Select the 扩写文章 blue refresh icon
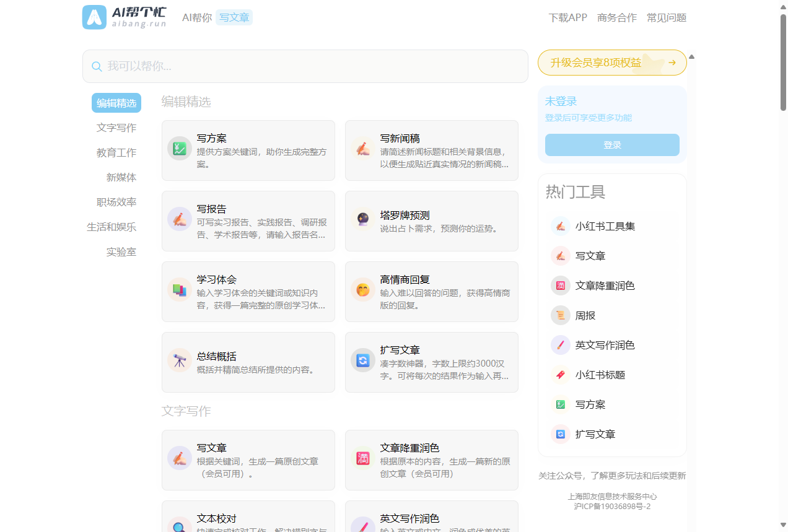 [362, 360]
